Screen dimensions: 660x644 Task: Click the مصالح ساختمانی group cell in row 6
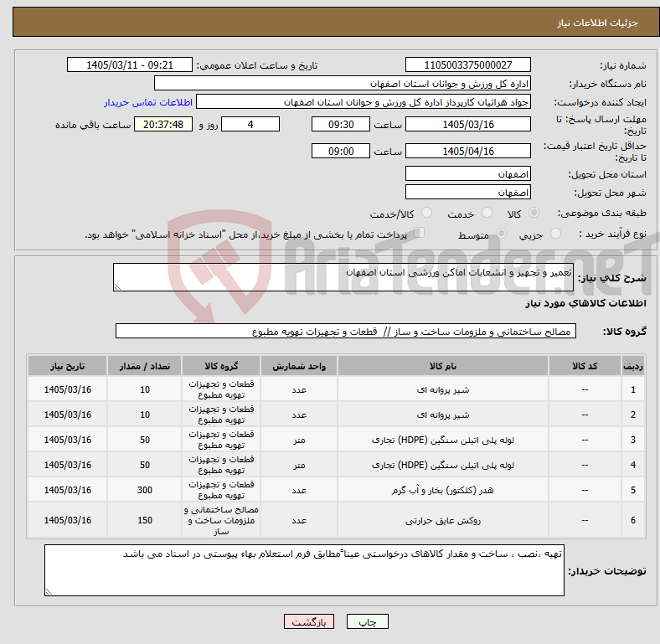221,520
